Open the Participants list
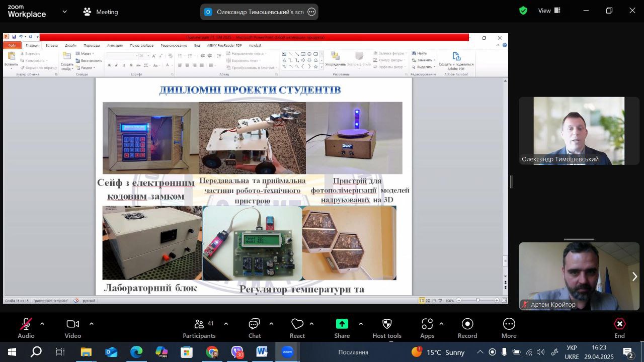 tap(199, 324)
